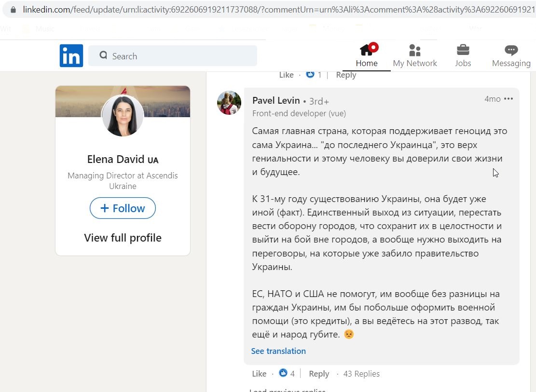Open the three-dot menu on Pavel Levin's comment

coord(509,99)
